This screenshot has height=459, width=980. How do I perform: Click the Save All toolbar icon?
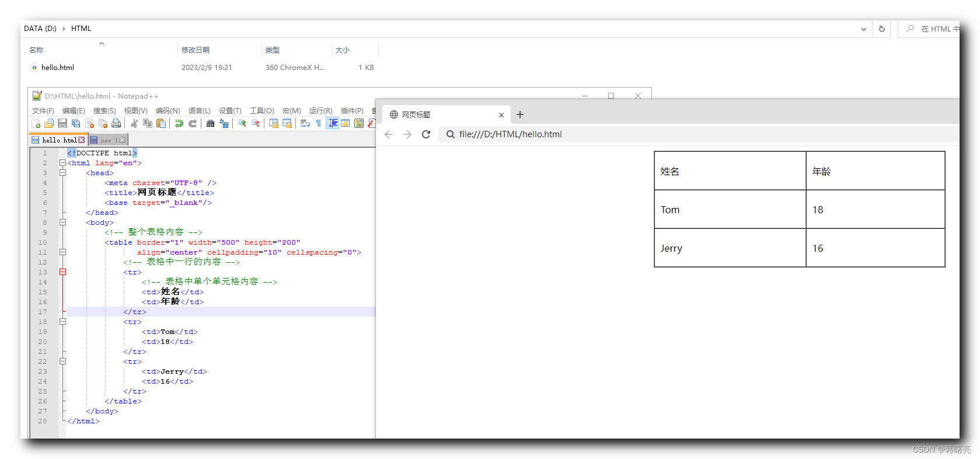point(76,123)
